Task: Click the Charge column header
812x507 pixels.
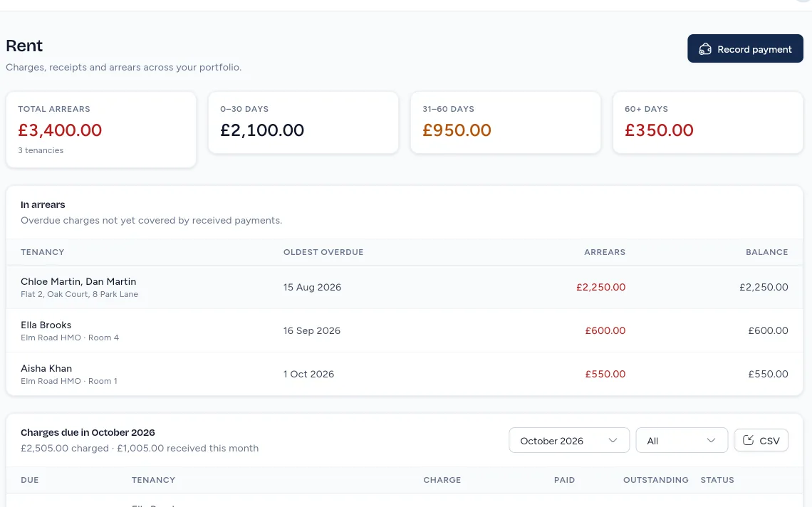Action: pos(442,480)
